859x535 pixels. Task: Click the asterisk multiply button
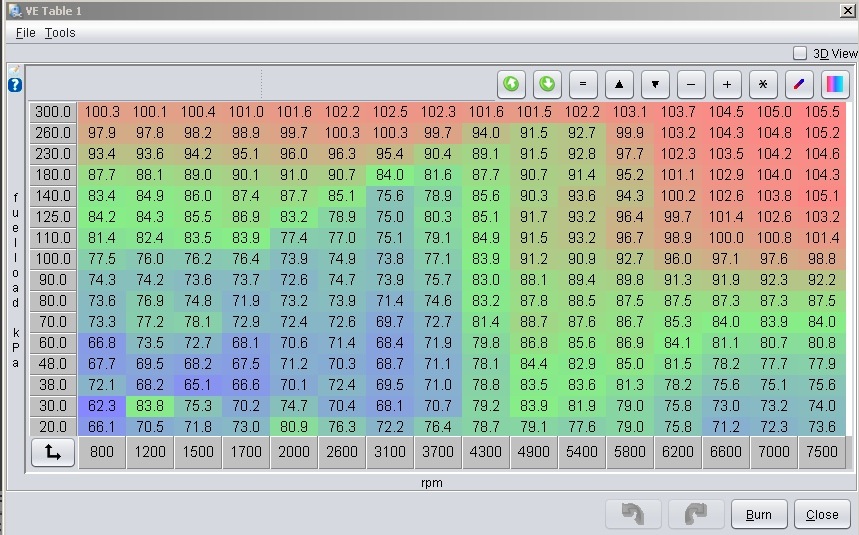point(763,84)
